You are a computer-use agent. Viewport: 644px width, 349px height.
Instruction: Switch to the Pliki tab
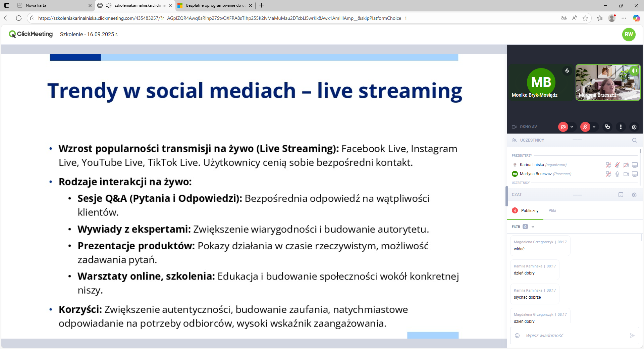click(552, 211)
